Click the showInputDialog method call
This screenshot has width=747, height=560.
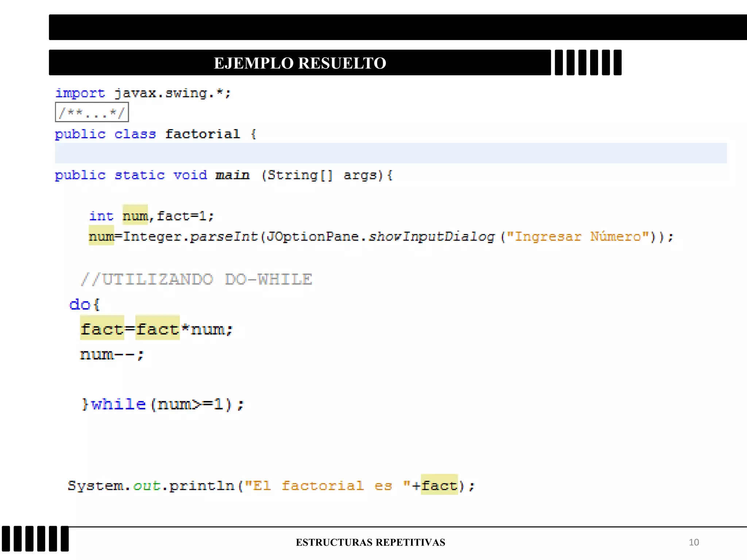(x=431, y=237)
